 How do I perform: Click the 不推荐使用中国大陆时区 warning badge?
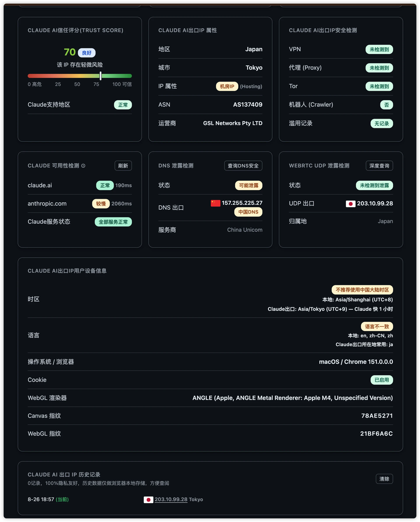point(362,290)
